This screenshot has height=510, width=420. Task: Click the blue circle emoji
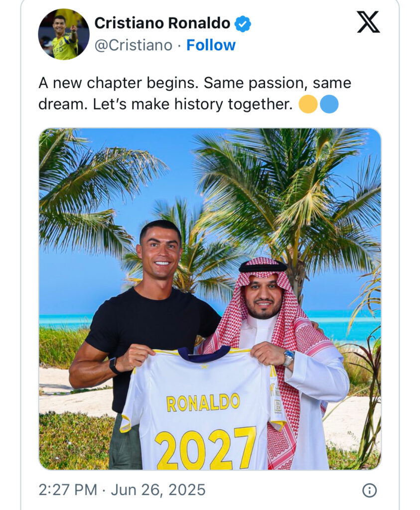tap(329, 105)
